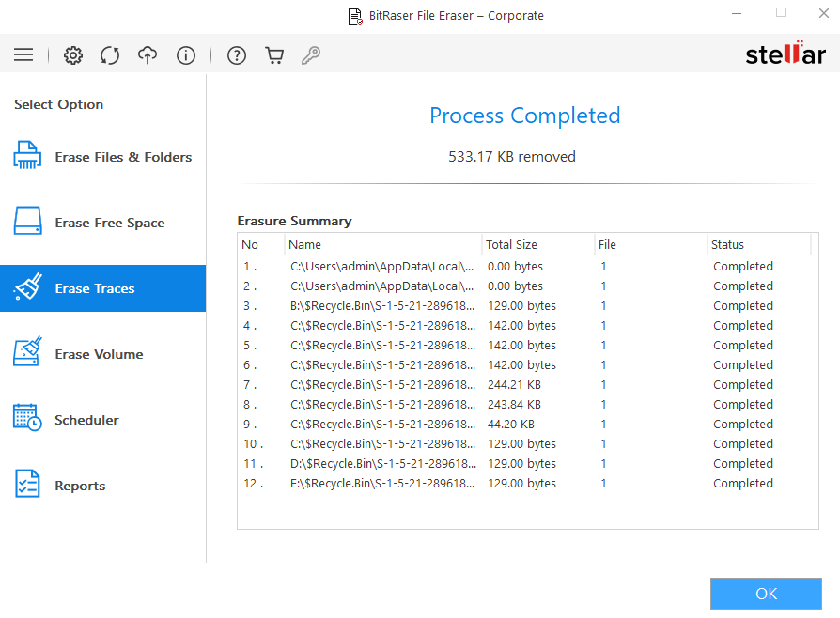Click the shopping cart buy icon
The width and height of the screenshot is (840, 618).
tap(274, 55)
